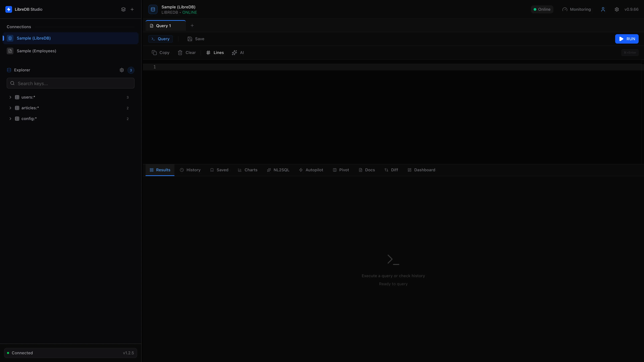Viewport: 644px width, 362px height.
Task: Click the Connections section heading
Action: tap(19, 27)
